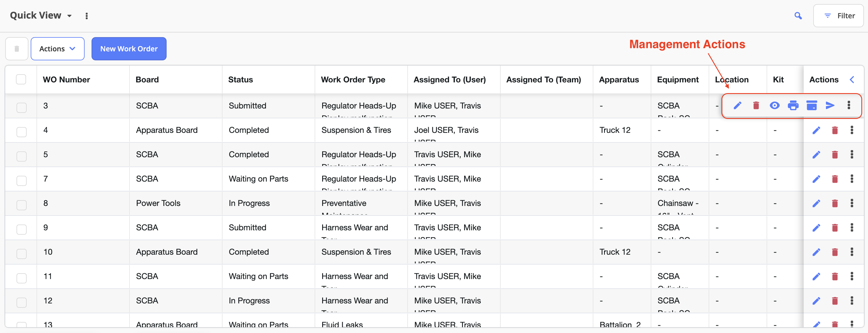Delete work order 3 with trash icon
868x333 pixels.
pos(756,106)
